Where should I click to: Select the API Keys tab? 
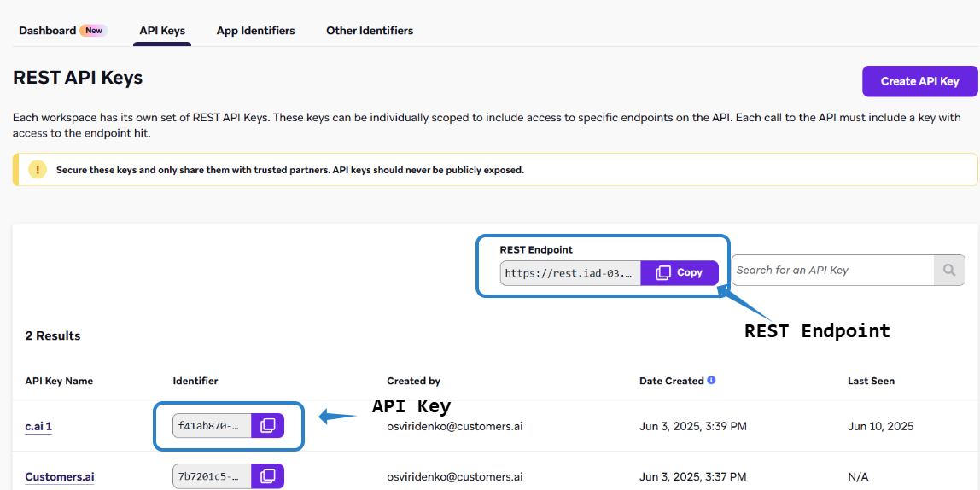(162, 30)
